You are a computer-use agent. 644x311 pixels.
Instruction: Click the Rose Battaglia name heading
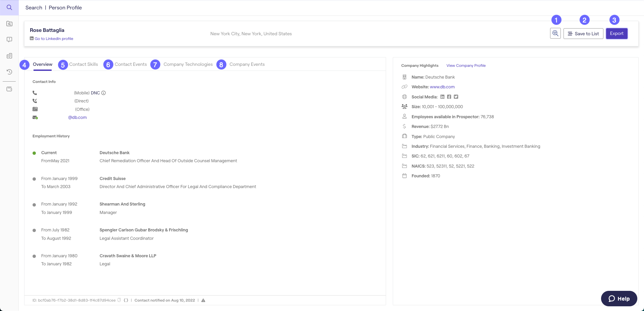[47, 30]
